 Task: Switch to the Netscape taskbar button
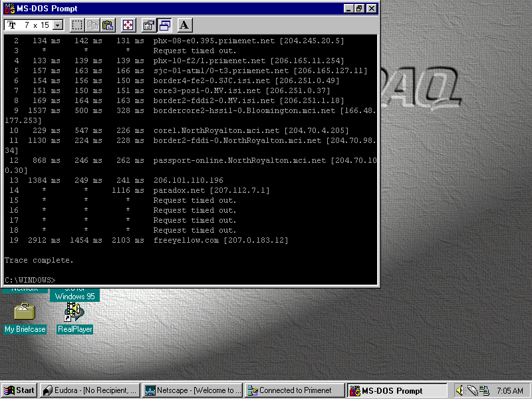point(192,390)
